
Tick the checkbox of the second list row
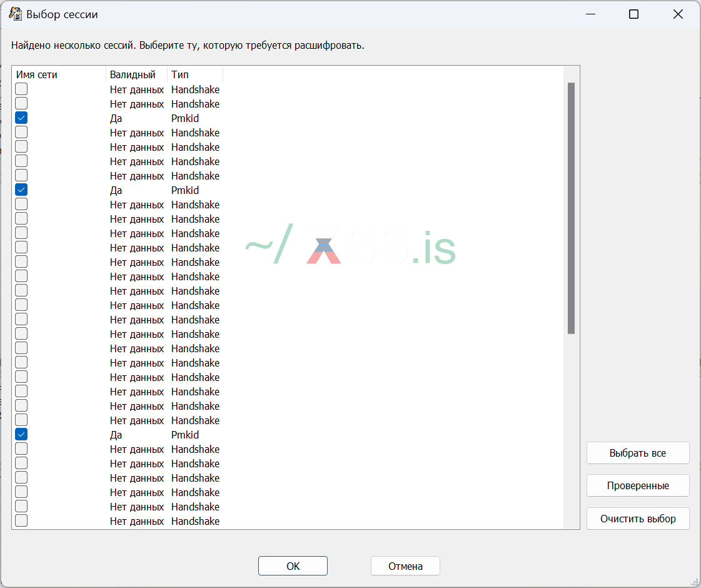(x=21, y=103)
